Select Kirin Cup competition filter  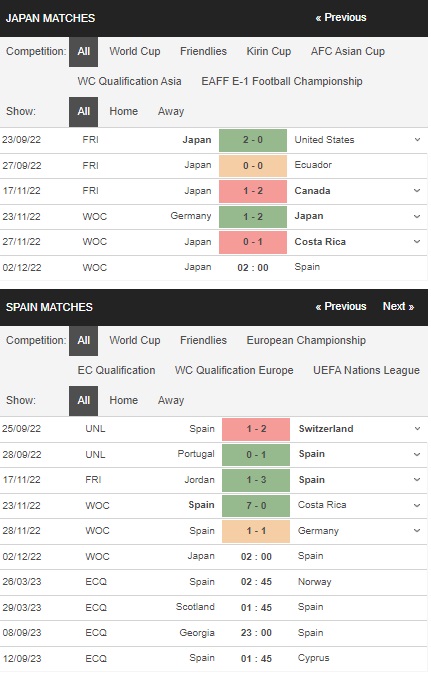click(x=268, y=51)
